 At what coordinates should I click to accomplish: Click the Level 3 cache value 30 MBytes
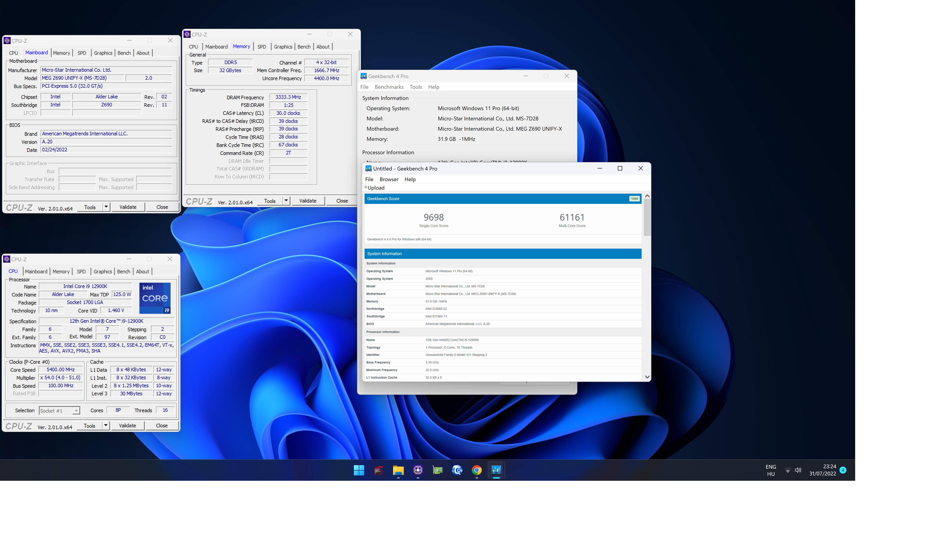pyautogui.click(x=131, y=393)
